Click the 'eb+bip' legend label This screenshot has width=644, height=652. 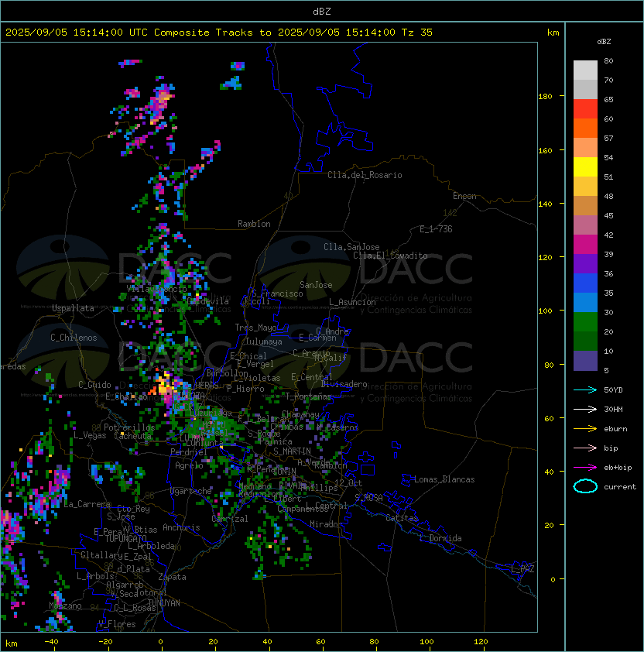click(x=618, y=468)
